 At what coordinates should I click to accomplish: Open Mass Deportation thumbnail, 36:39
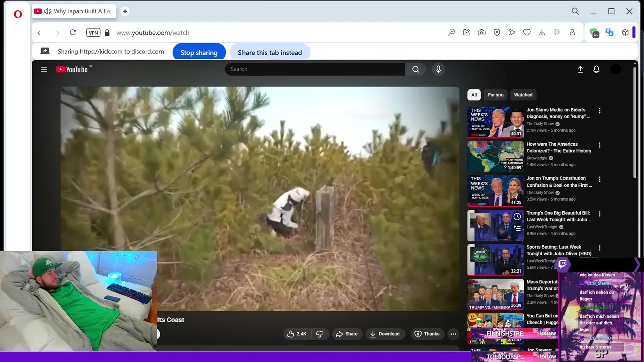coord(496,294)
